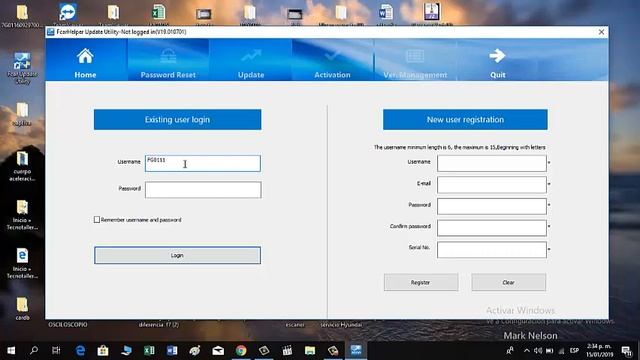The image size is (640, 360).
Task: Open Word from the taskbar
Action: [172, 350]
